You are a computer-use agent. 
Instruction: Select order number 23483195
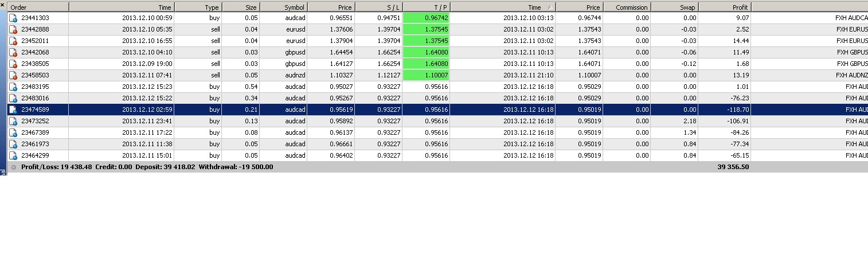point(35,87)
